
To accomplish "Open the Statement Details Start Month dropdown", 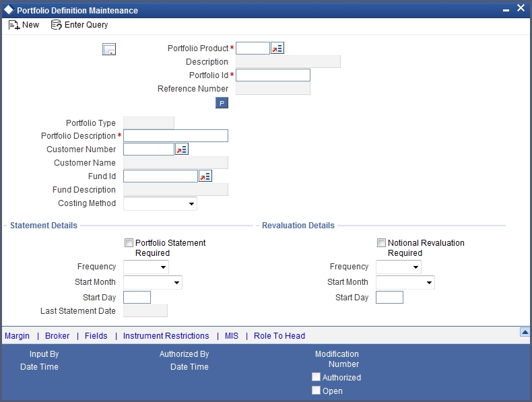I will pyautogui.click(x=153, y=282).
